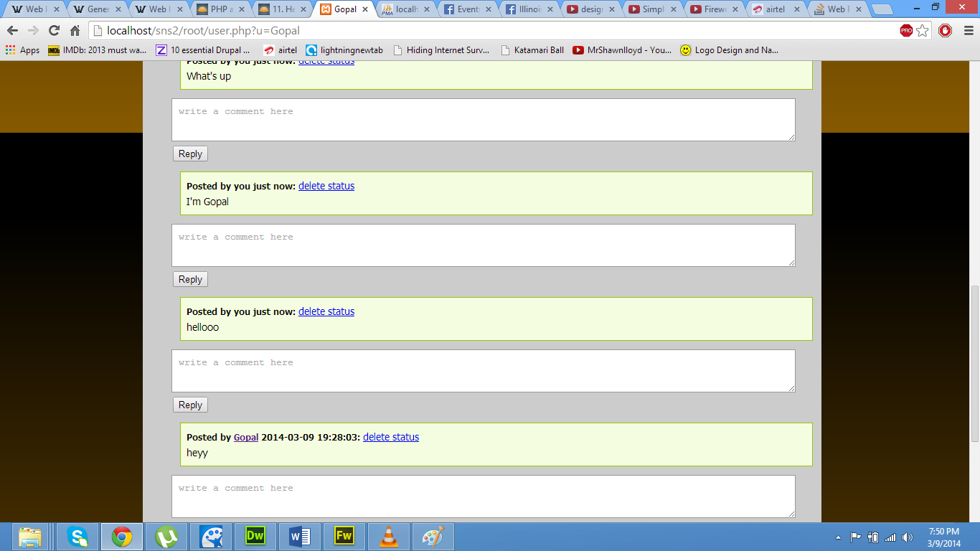Open a new tab button
980x551 pixels.
[882, 10]
